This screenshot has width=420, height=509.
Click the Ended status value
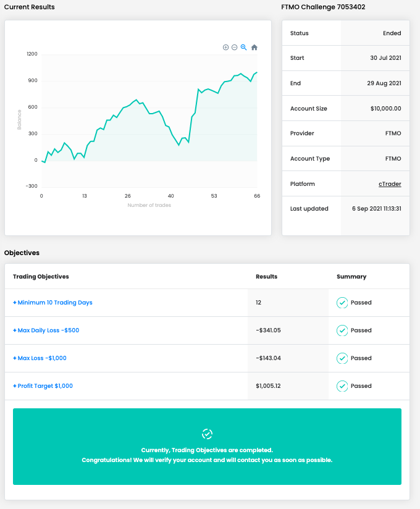coord(392,33)
